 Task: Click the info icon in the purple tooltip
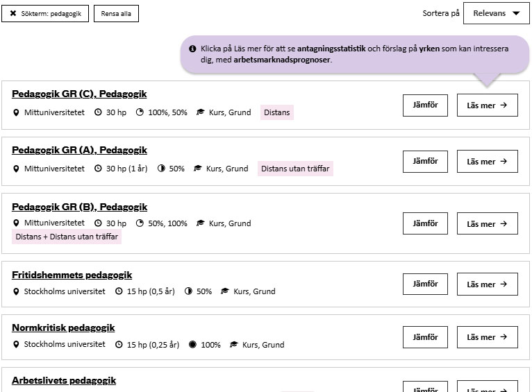(x=192, y=49)
